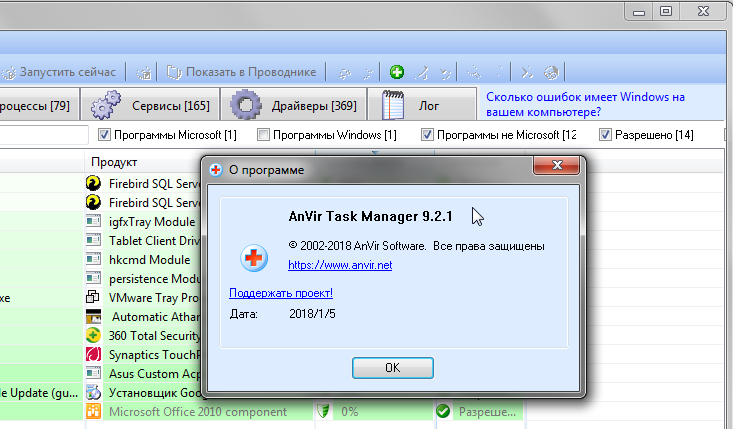The width and height of the screenshot is (733, 429).
Task: Click the Asus Custom row icon
Action: coord(93,373)
